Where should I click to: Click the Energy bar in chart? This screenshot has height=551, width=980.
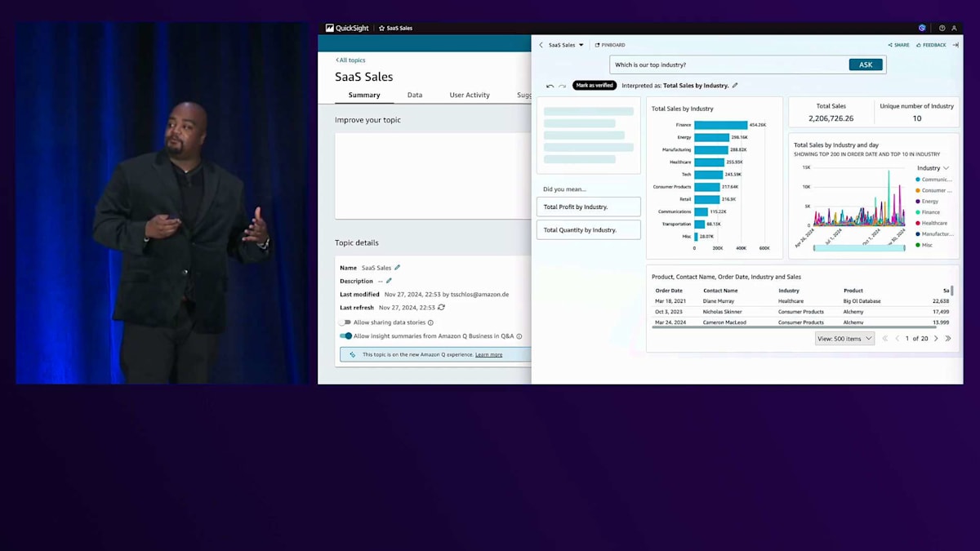pyautogui.click(x=711, y=137)
